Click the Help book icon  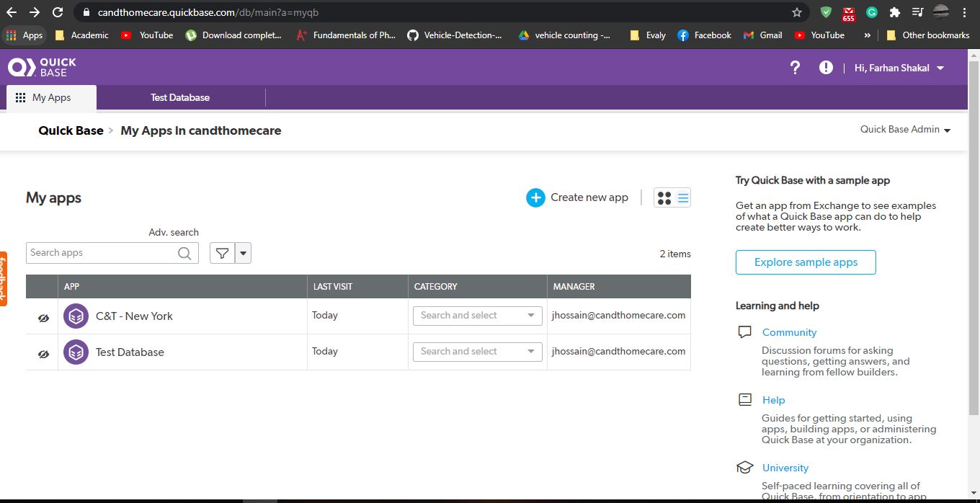745,400
